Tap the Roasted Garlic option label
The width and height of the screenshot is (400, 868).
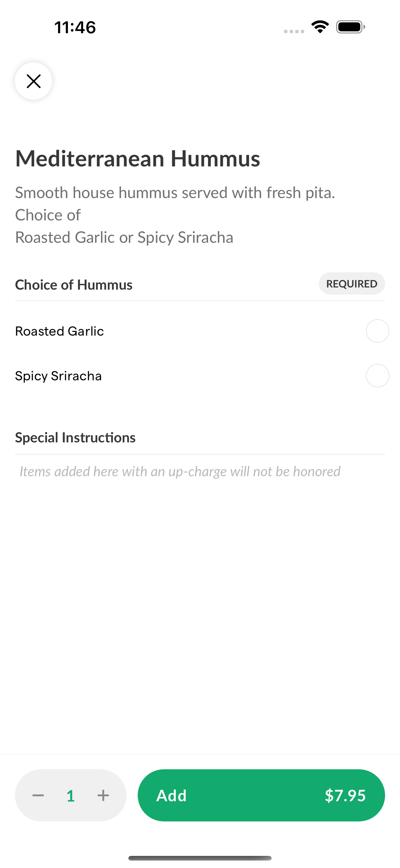59,331
